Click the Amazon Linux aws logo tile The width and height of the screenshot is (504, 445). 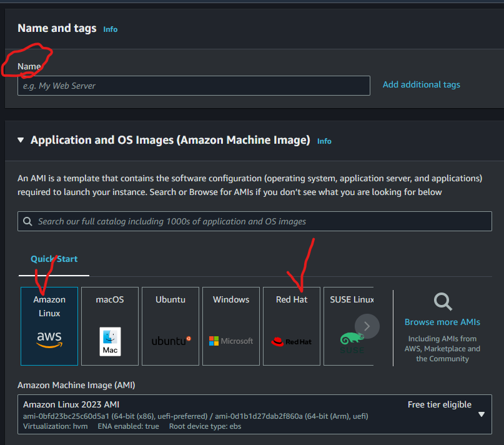click(x=49, y=326)
